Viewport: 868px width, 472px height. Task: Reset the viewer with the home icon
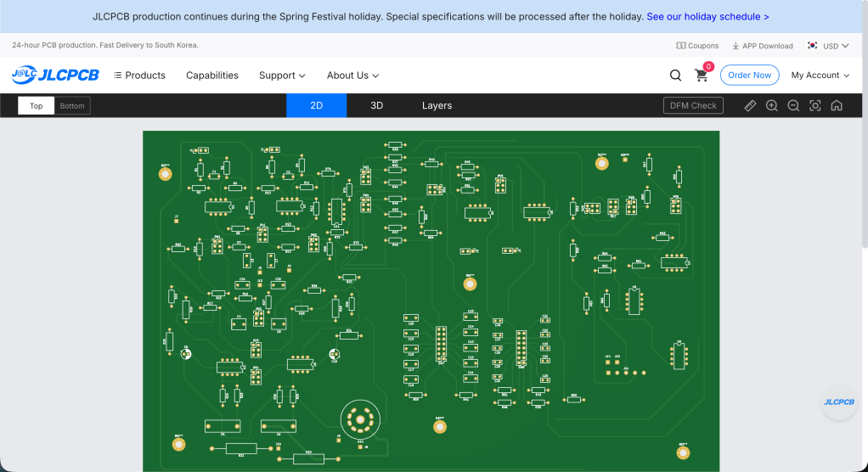(x=837, y=105)
